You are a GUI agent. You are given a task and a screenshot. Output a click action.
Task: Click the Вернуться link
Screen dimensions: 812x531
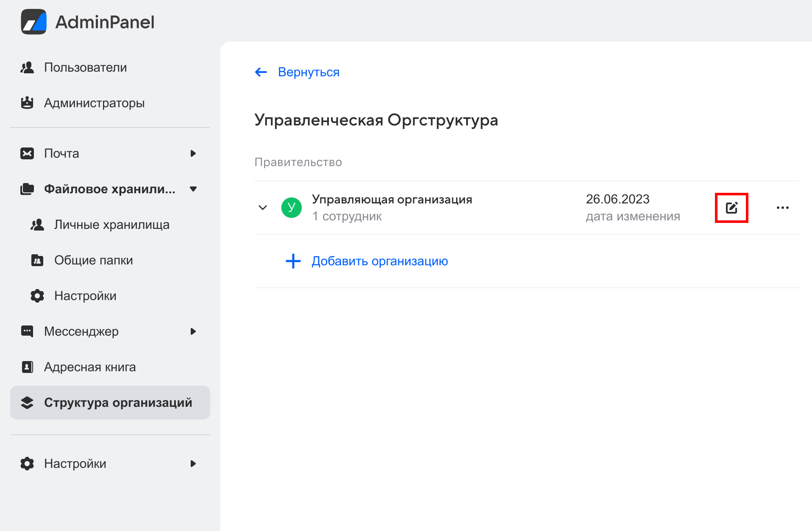tap(309, 72)
